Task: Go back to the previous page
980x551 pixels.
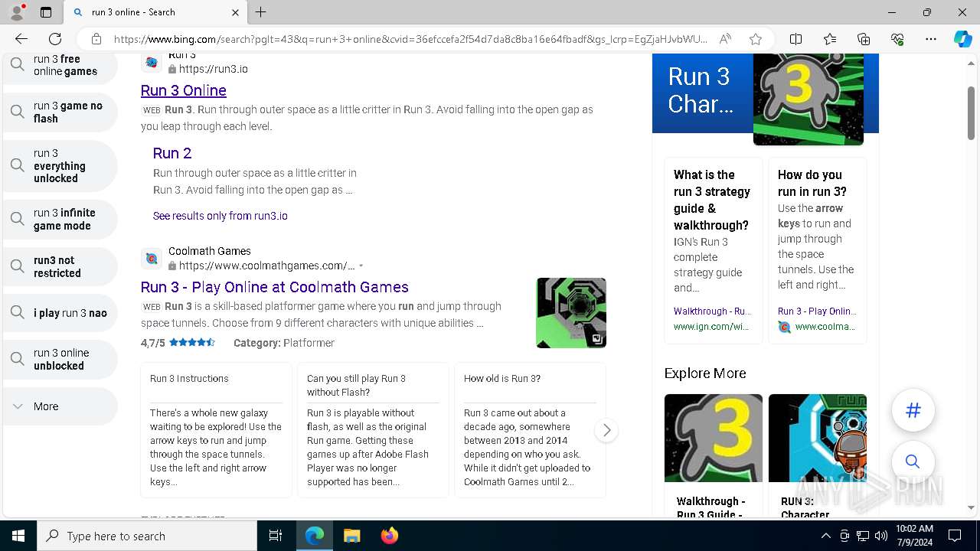Action: [x=21, y=39]
